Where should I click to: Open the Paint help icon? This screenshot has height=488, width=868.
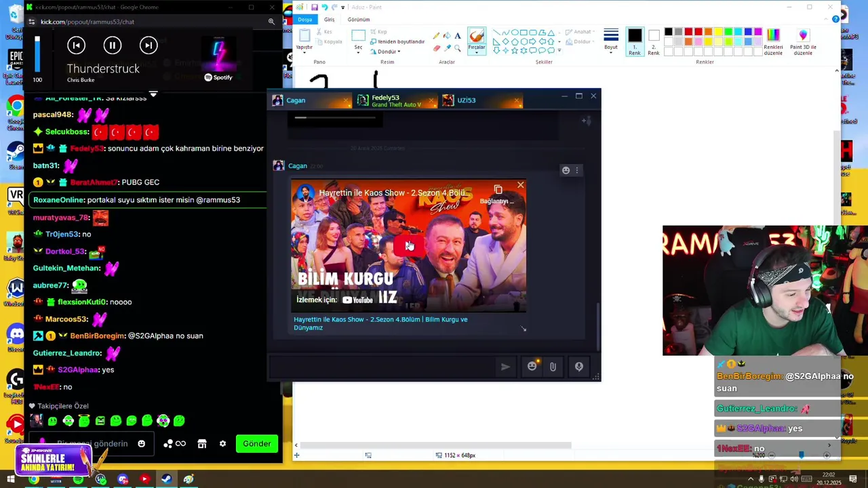835,19
